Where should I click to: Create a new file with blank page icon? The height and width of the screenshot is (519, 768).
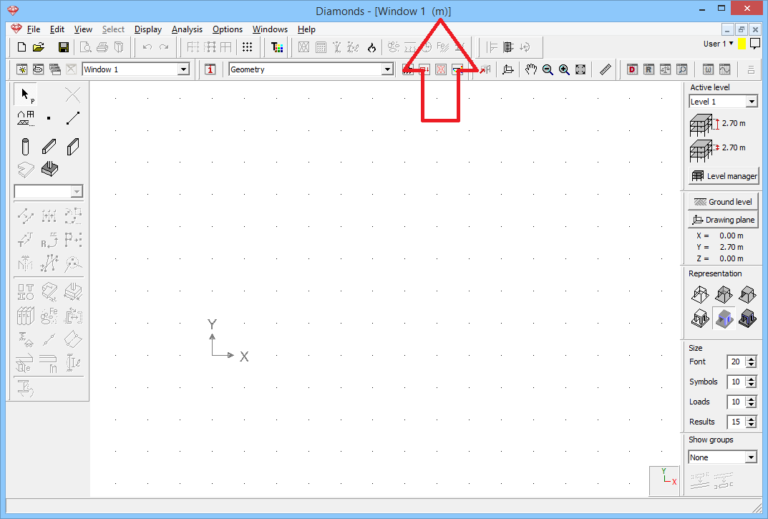pyautogui.click(x=22, y=47)
